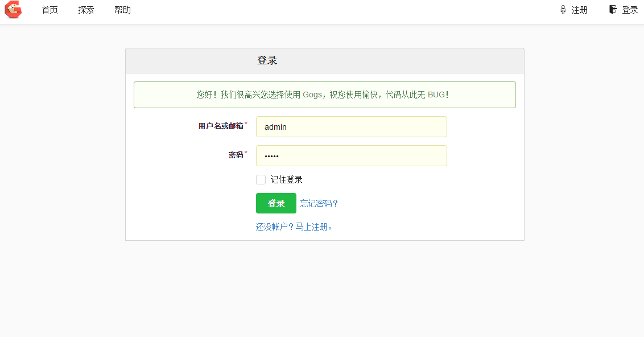Open the 首页 navigation item
Screen dimensions: 644x337
click(x=49, y=10)
